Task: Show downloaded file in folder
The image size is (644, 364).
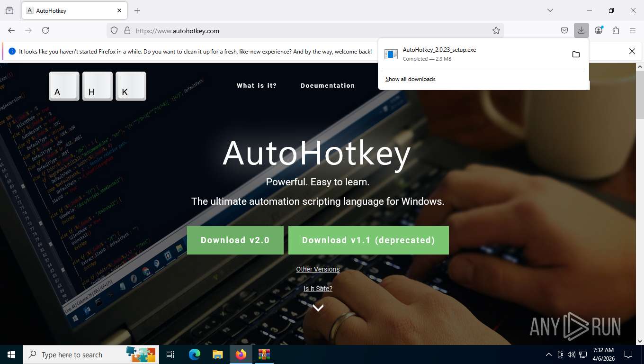Action: tap(576, 54)
